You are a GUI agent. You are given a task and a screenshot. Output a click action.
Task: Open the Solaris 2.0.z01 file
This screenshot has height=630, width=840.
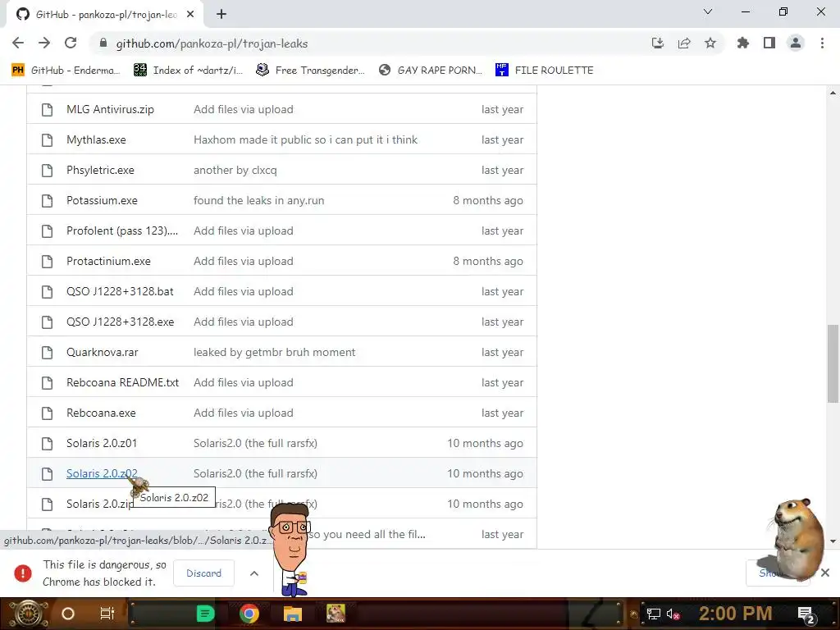tap(102, 444)
